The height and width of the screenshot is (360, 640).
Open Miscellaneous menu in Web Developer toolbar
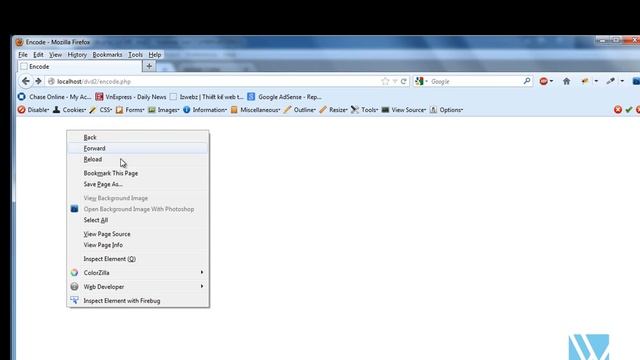pyautogui.click(x=256, y=110)
